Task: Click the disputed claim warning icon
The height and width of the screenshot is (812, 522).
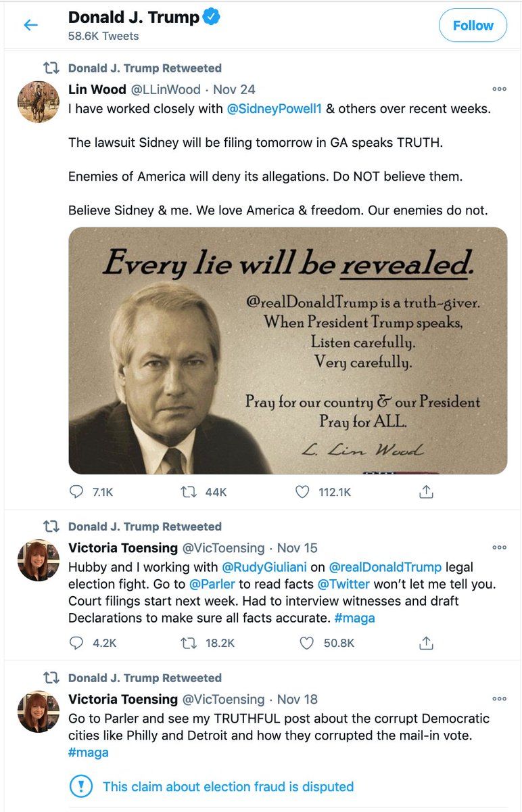Action: coord(81,787)
